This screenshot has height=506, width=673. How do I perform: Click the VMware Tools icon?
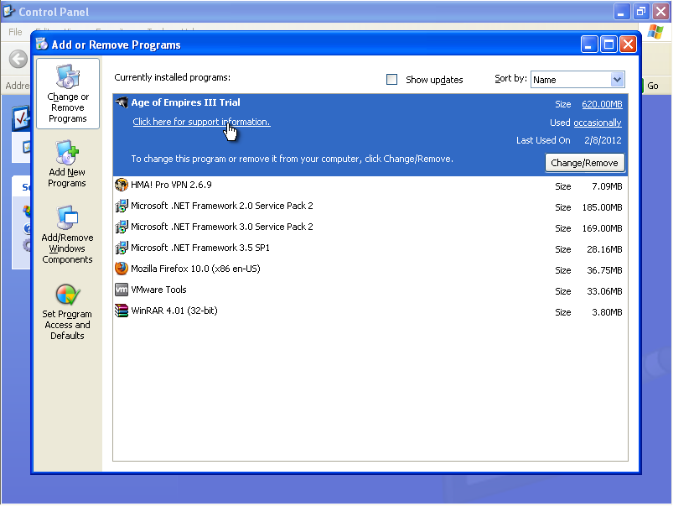tap(121, 290)
